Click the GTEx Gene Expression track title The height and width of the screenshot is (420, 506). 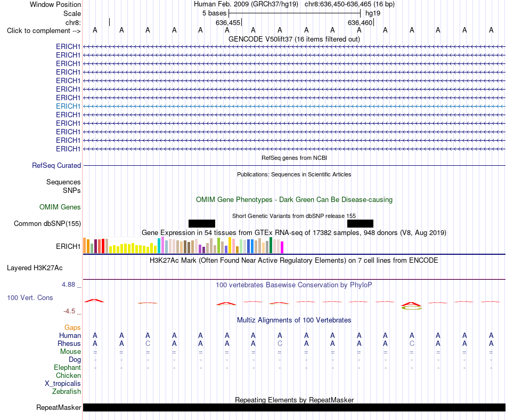(x=294, y=232)
